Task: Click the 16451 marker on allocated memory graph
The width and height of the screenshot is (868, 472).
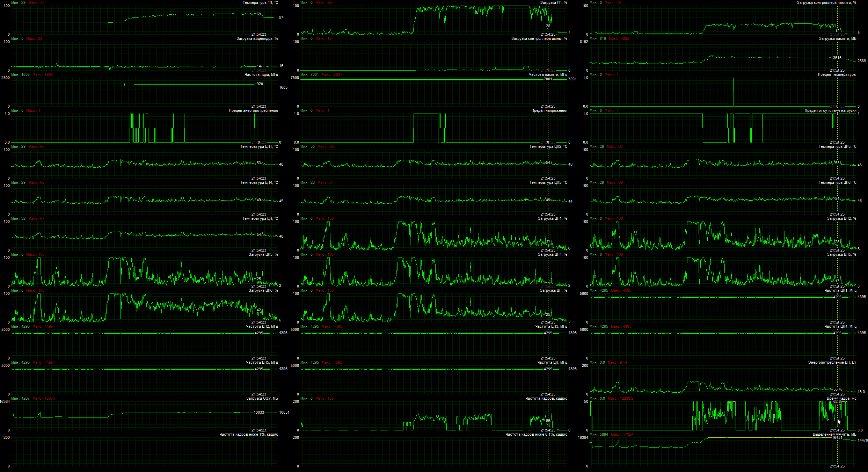Action: (837, 437)
